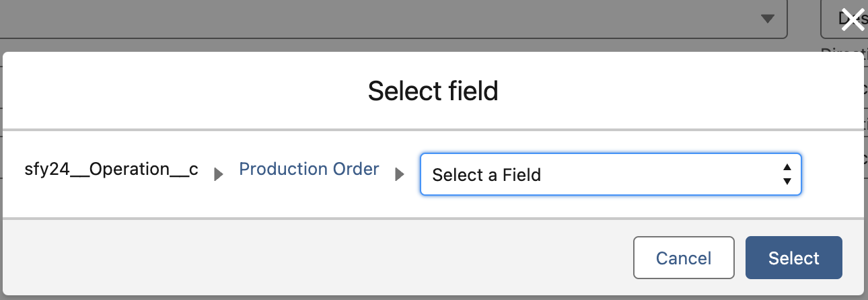
Task: Click the arrow after Production Order
Action: coord(400,176)
